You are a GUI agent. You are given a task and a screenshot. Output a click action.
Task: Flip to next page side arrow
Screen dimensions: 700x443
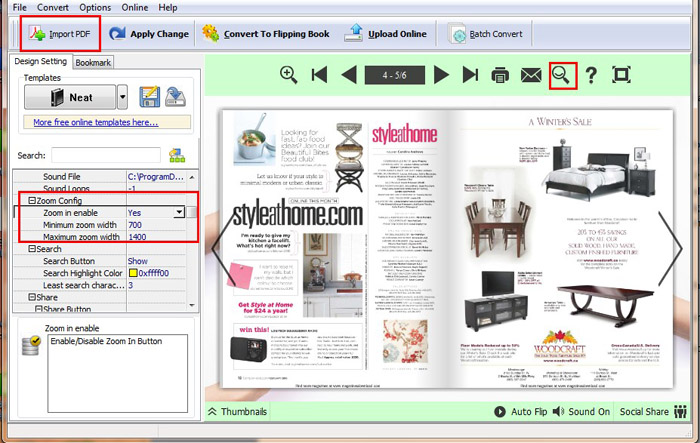point(670,249)
